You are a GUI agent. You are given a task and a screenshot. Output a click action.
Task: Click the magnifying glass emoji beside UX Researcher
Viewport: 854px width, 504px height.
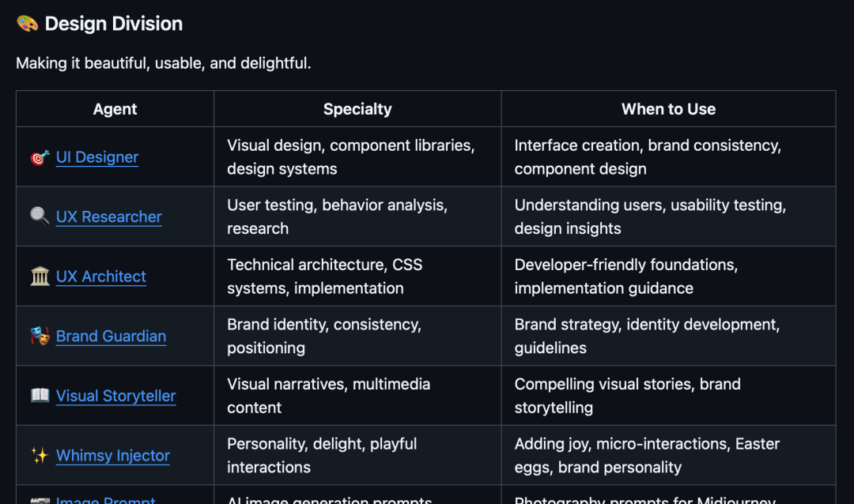click(40, 216)
